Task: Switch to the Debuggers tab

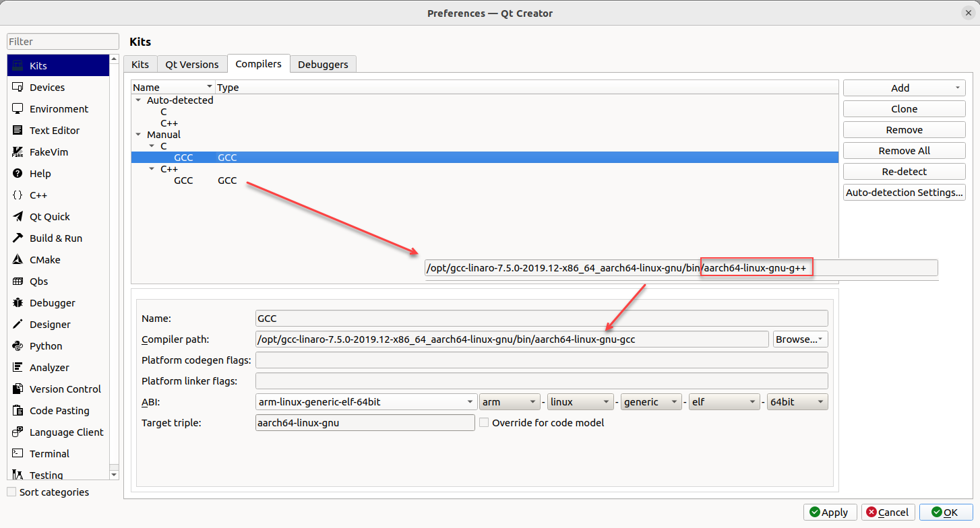Action: 323,65
